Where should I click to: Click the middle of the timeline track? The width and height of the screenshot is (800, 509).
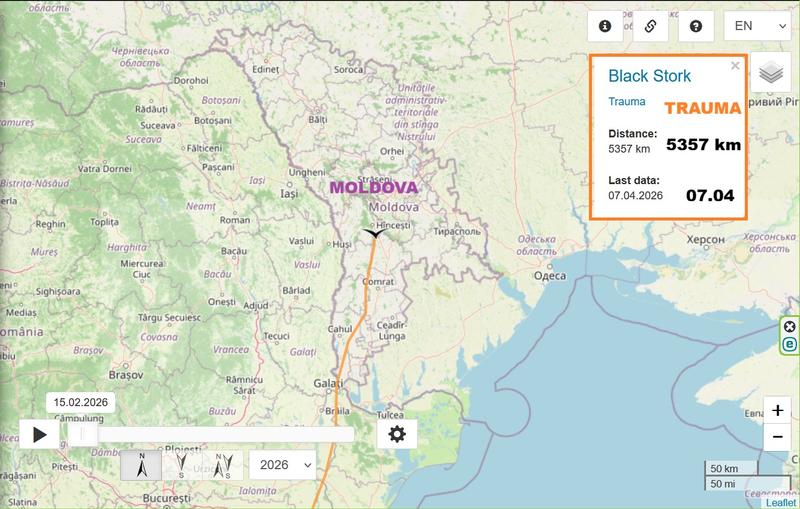tap(211, 435)
